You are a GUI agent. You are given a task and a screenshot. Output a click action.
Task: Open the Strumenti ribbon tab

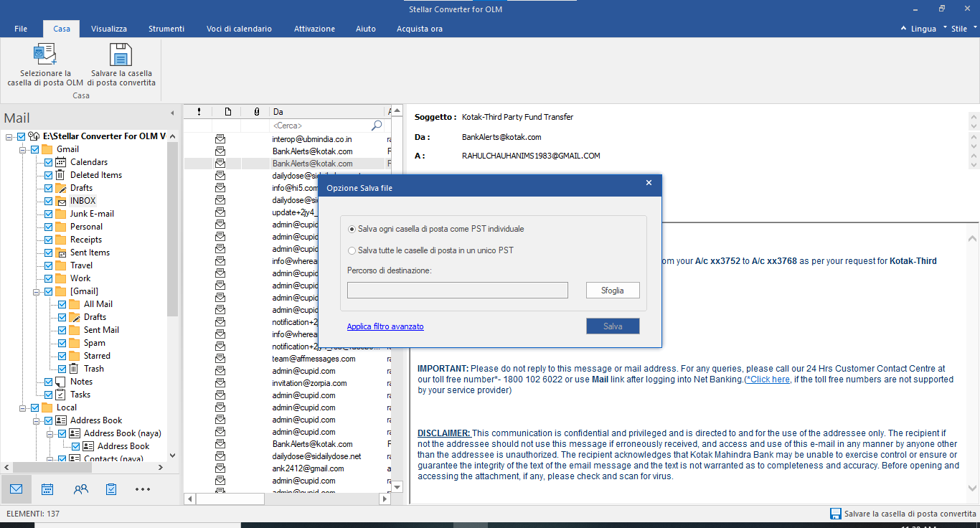click(x=166, y=29)
